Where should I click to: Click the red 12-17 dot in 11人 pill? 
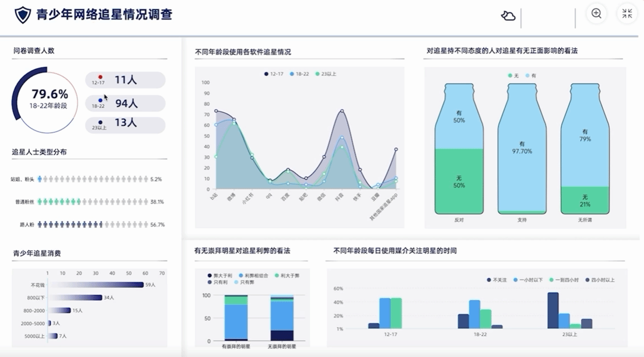100,77
